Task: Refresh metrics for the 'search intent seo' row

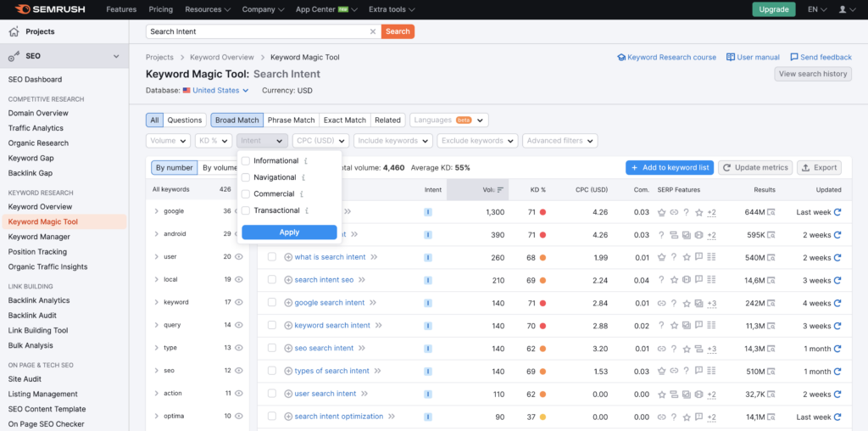Action: (x=837, y=280)
